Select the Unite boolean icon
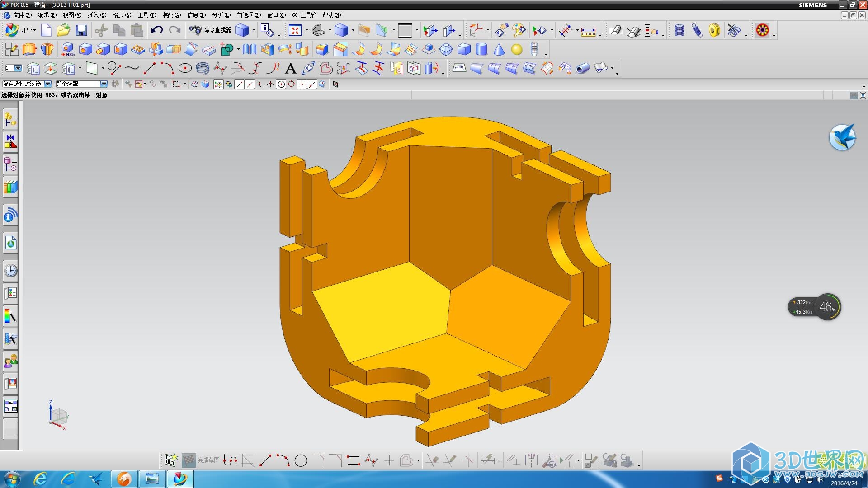 pyautogui.click(x=226, y=49)
